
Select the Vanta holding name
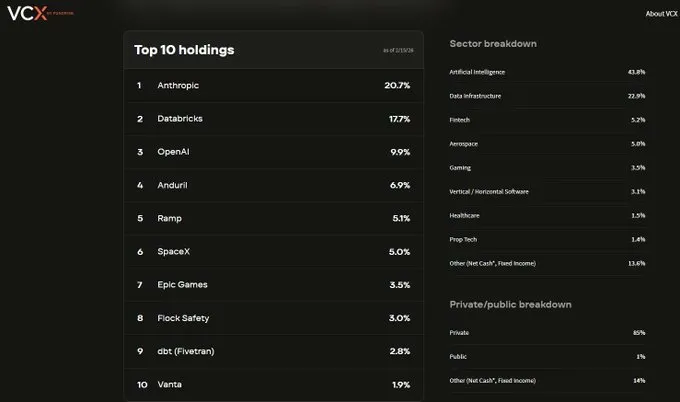pos(169,384)
